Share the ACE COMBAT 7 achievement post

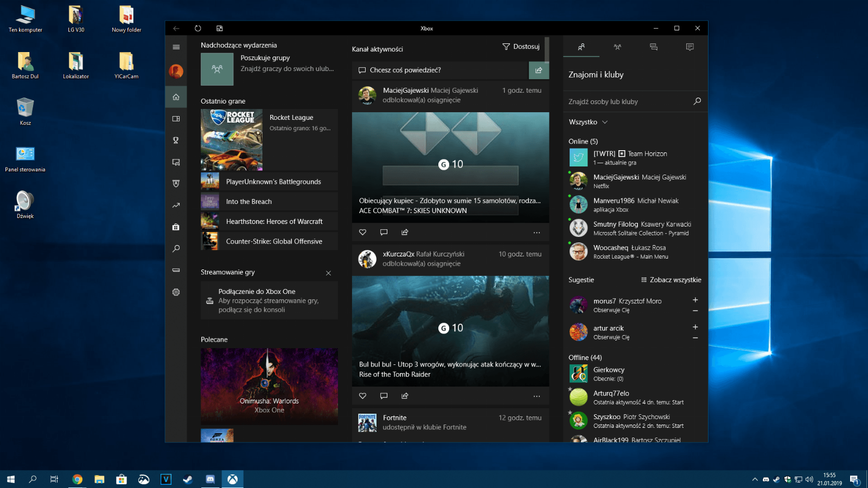[x=405, y=232]
